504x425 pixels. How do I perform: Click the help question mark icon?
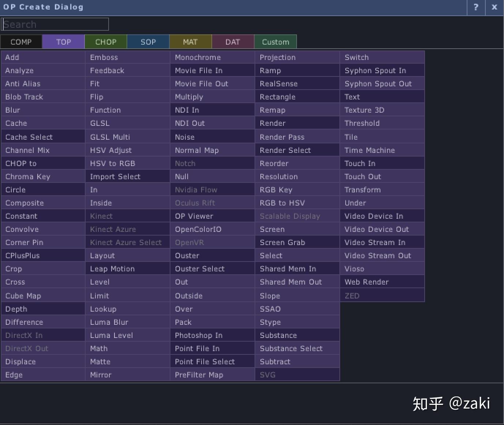[x=475, y=7]
